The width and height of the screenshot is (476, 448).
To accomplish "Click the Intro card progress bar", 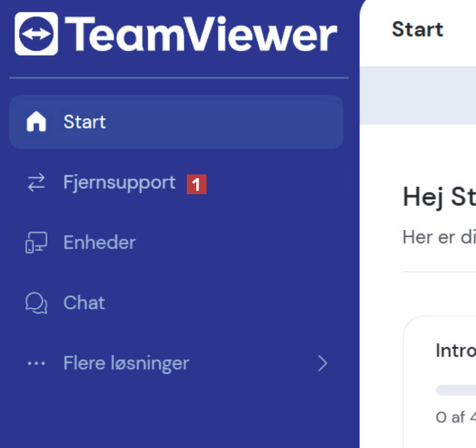I will [456, 390].
